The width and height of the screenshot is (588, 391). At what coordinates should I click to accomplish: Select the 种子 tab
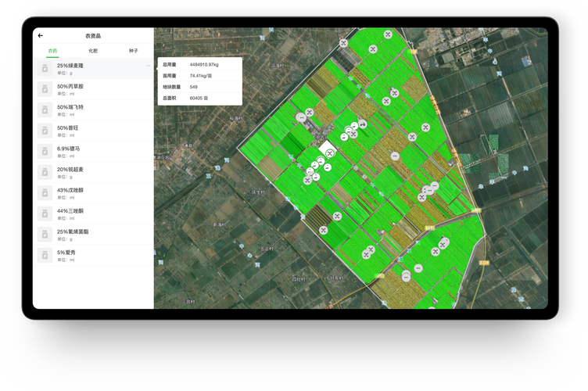134,50
